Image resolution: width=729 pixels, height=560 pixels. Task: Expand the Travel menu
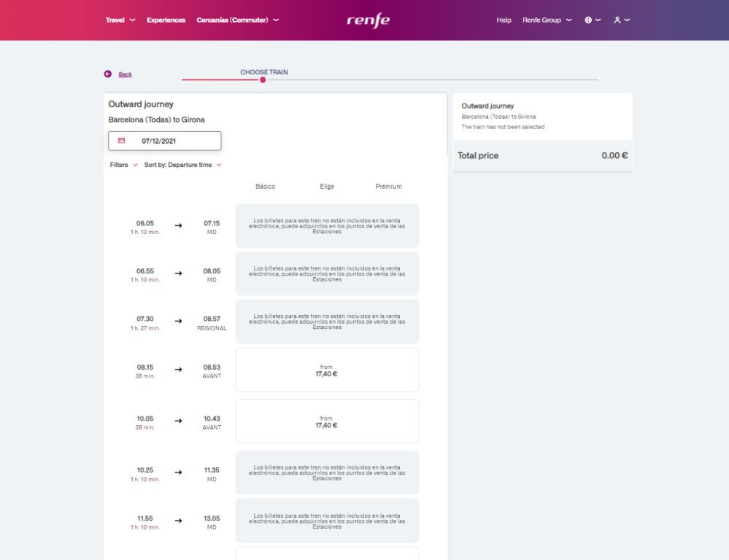coord(120,20)
